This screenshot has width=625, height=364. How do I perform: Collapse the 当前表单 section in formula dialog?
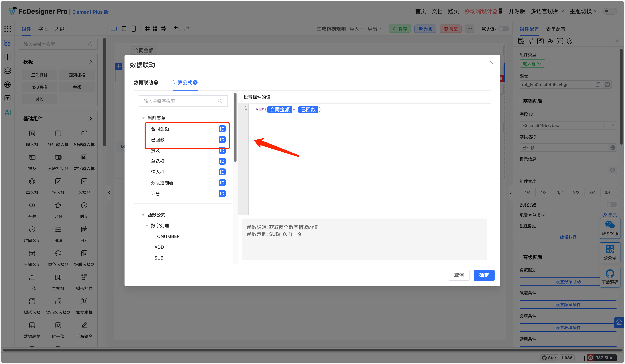[x=143, y=118]
